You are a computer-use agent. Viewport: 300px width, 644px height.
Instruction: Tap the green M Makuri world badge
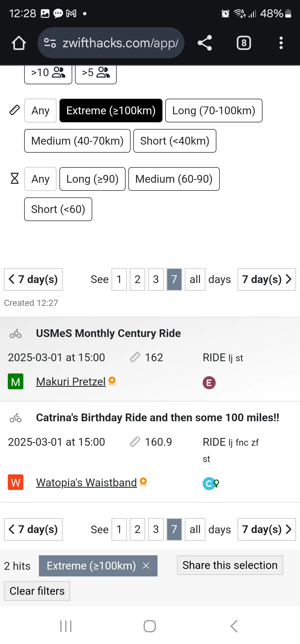click(16, 382)
